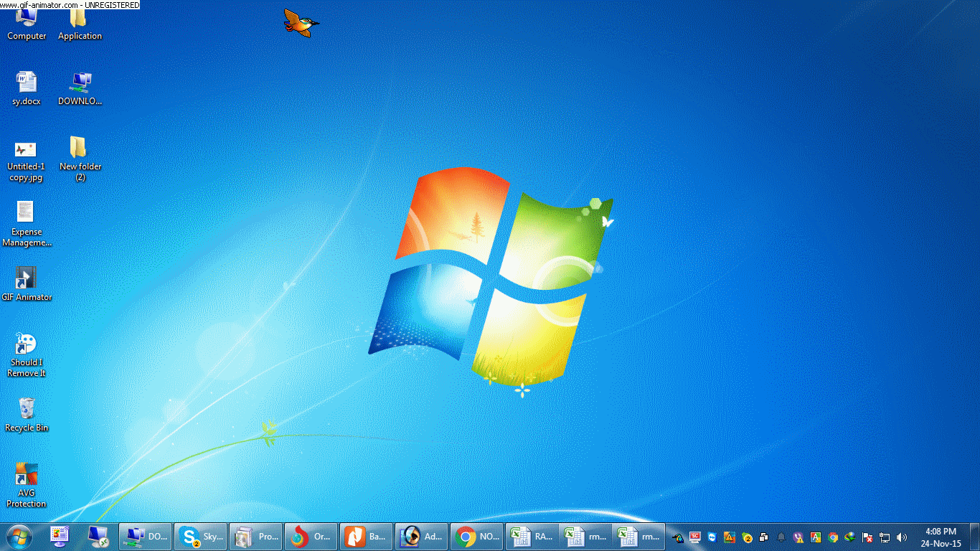Image resolution: width=980 pixels, height=551 pixels.
Task: Open the AVG warning tray icon
Action: click(x=730, y=537)
